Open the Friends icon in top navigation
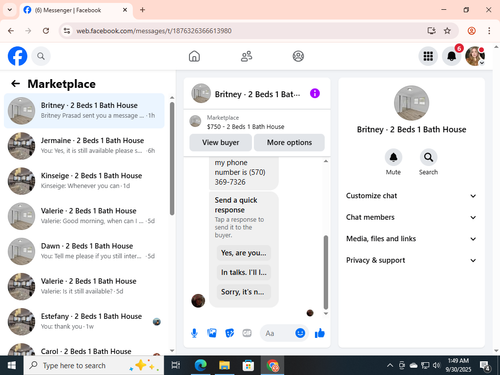Image resolution: width=500 pixels, height=375 pixels. [x=246, y=56]
